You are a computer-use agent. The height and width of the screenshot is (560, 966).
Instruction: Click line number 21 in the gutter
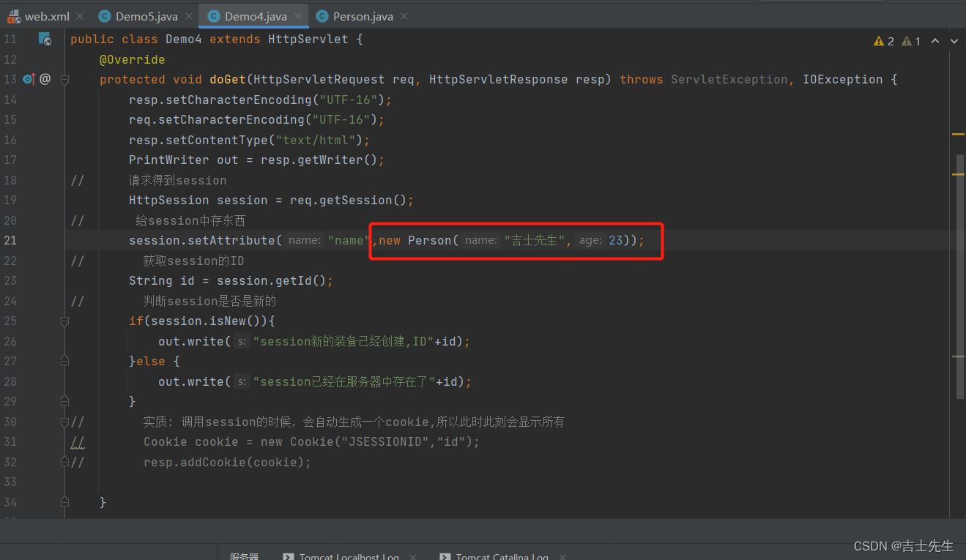coord(10,240)
